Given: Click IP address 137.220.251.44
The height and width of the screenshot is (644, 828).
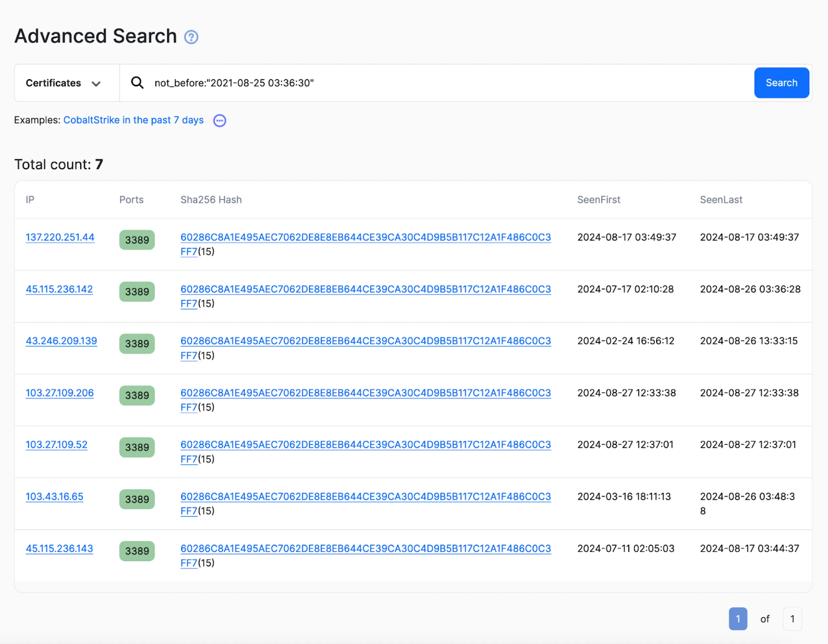Looking at the screenshot, I should pyautogui.click(x=60, y=236).
